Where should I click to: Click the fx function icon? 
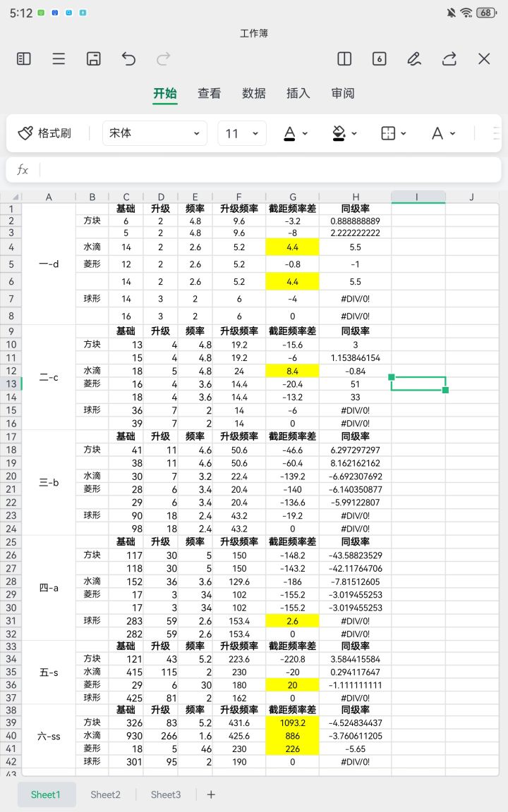pos(23,170)
